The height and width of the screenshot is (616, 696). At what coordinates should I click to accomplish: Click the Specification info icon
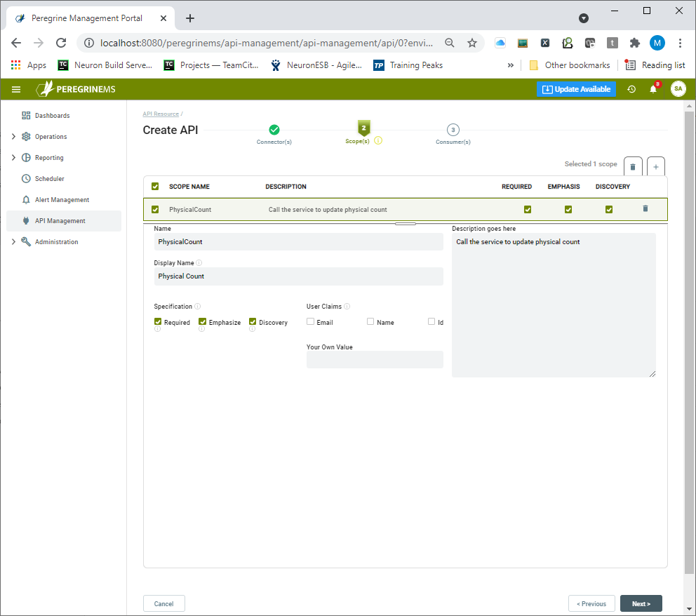[198, 306]
